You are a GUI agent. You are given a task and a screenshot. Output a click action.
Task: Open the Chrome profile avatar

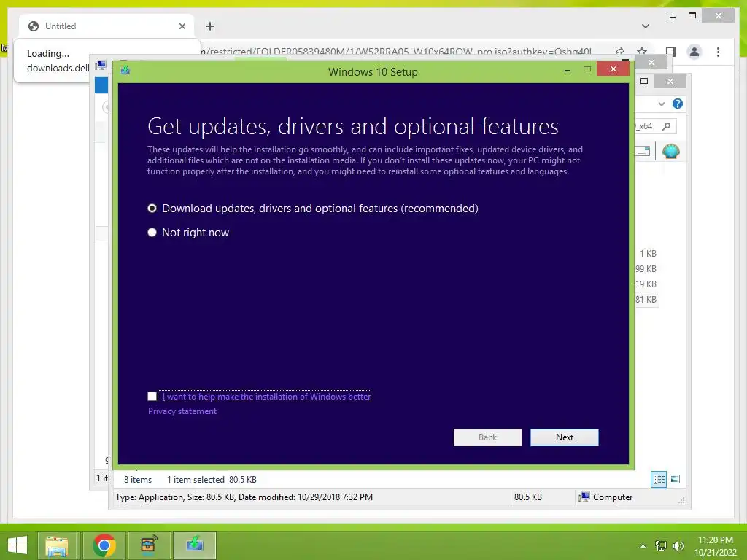click(x=694, y=52)
